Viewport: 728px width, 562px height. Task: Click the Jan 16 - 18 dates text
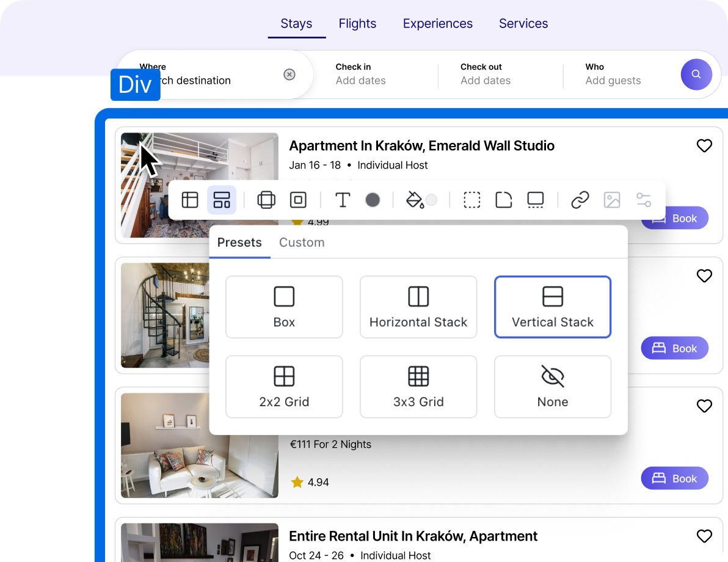315,166
